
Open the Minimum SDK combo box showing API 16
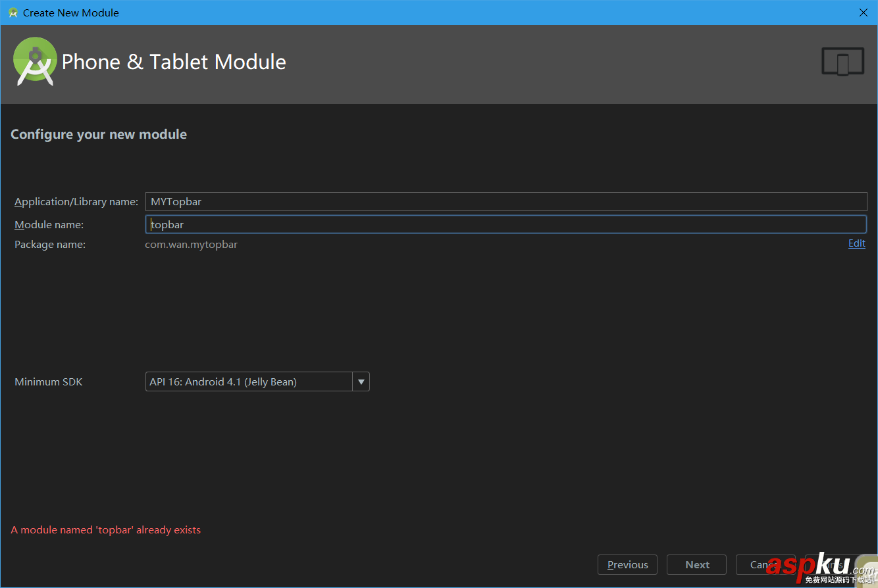pyautogui.click(x=249, y=381)
